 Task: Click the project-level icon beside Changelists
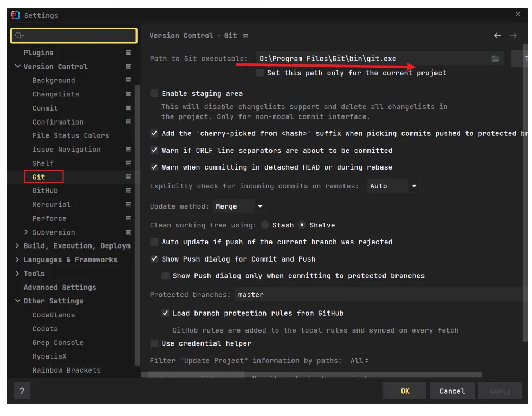pos(128,94)
